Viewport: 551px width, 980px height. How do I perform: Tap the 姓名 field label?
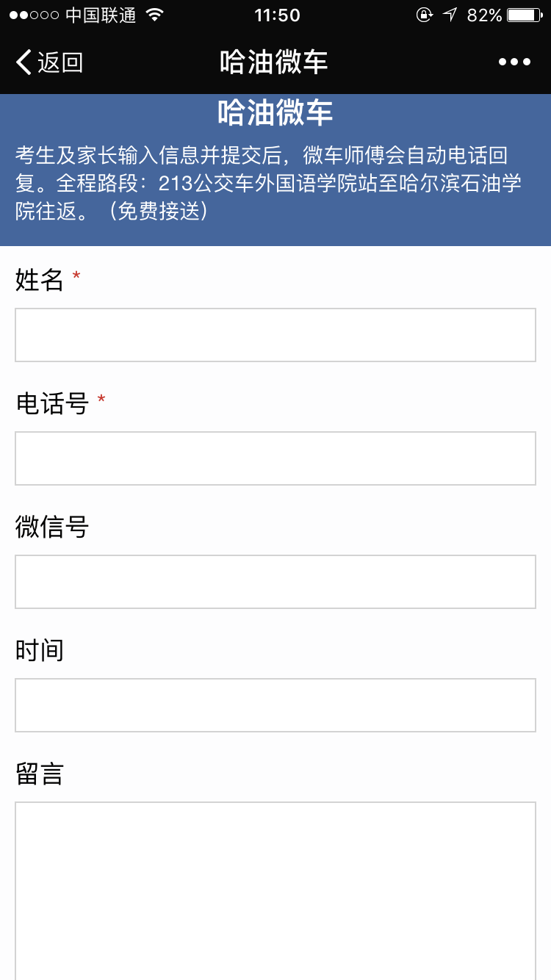pyautogui.click(x=40, y=280)
